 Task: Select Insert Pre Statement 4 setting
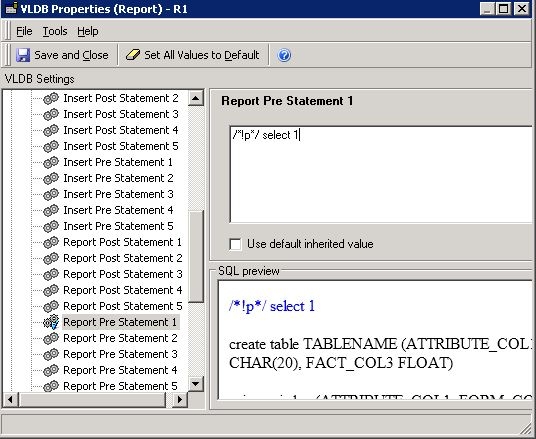(118, 210)
